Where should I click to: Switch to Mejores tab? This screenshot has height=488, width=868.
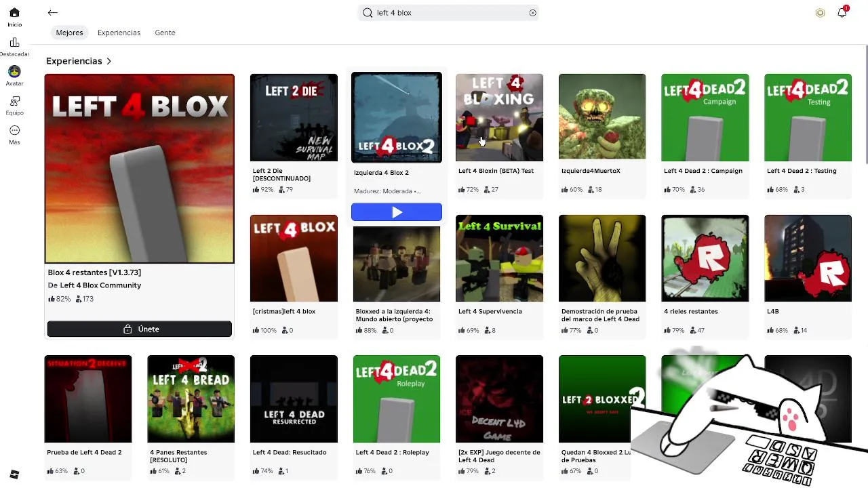69,33
